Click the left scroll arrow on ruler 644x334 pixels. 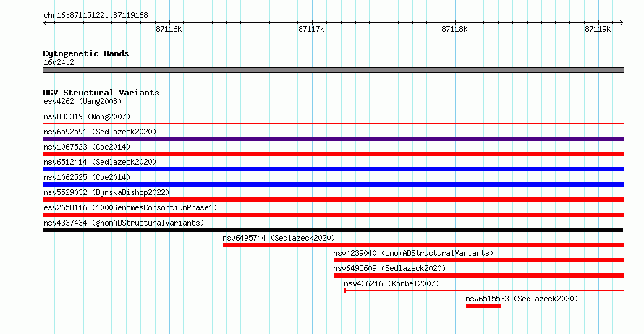pos(45,22)
